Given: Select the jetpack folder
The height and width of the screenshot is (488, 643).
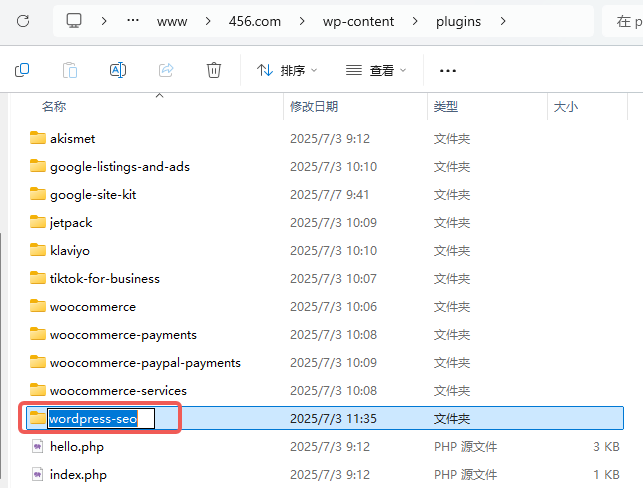Looking at the screenshot, I should (71, 223).
